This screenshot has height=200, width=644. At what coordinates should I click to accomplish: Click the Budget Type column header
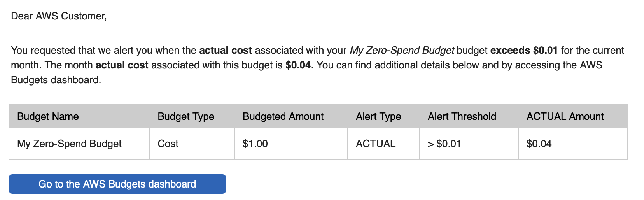(x=186, y=116)
